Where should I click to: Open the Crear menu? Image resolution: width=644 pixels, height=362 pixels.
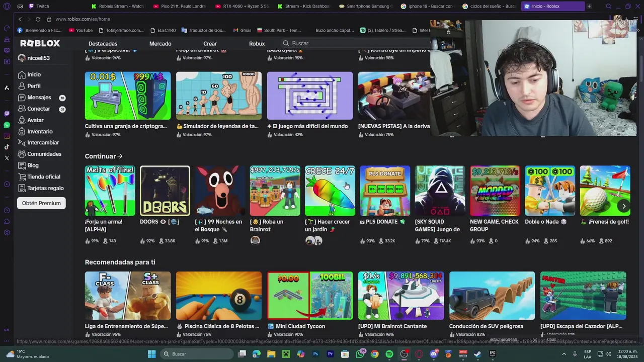pos(210,44)
